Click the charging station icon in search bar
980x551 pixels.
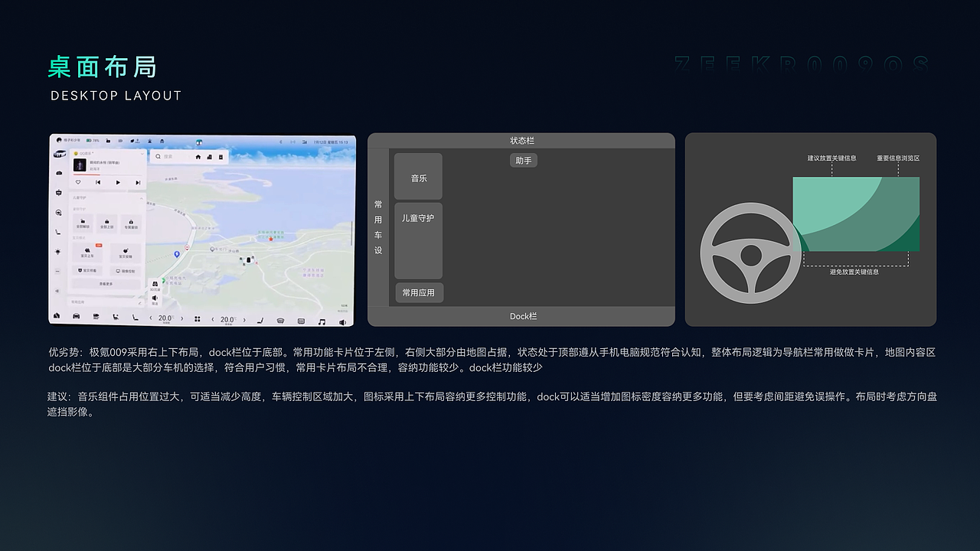(x=220, y=157)
